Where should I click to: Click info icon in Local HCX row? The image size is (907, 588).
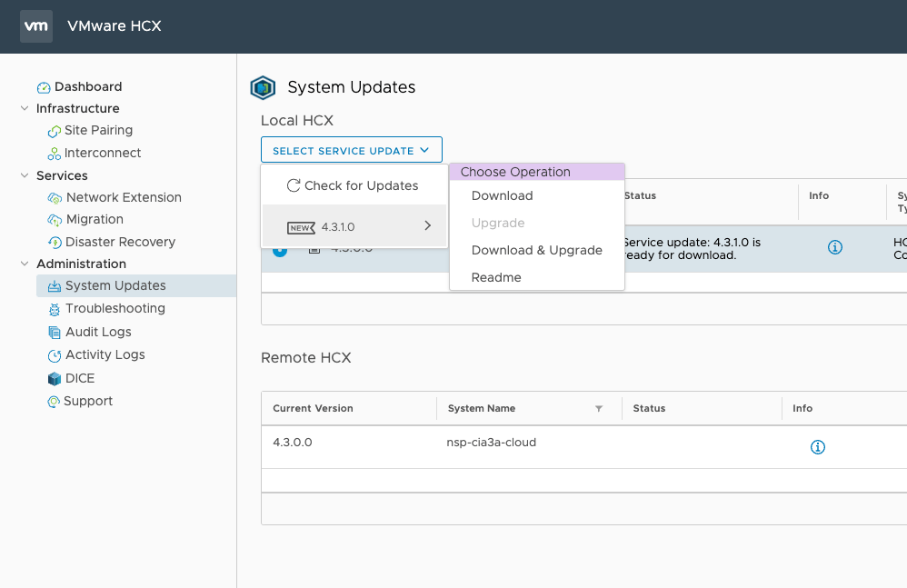coord(835,247)
